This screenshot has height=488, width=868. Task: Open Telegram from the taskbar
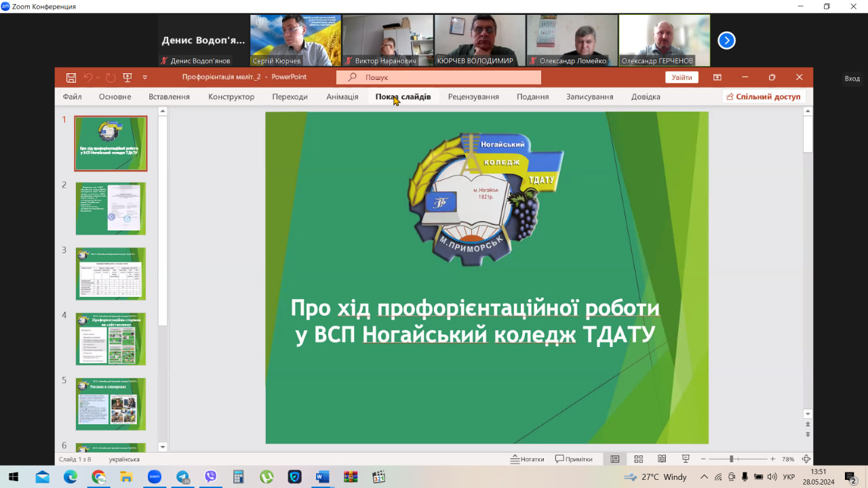(182, 476)
